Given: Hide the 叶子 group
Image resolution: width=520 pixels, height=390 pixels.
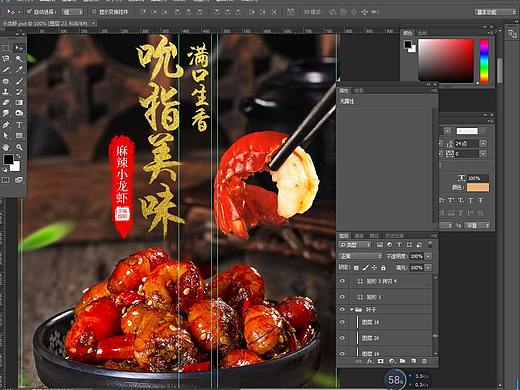Looking at the screenshot, I should coord(342,310).
